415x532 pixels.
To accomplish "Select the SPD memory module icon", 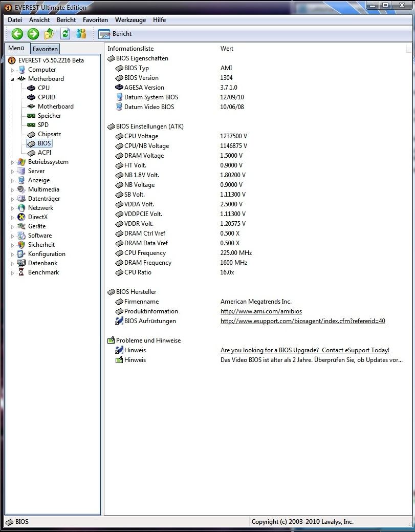I will (31, 125).
